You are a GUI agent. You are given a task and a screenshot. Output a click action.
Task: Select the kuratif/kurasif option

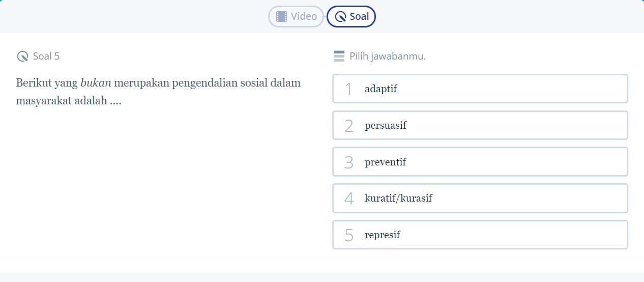480,199
